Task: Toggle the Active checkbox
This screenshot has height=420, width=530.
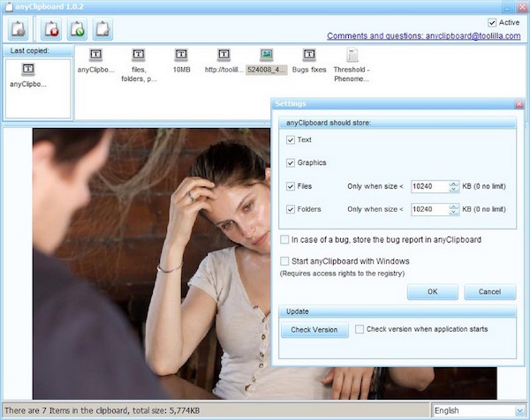Action: tap(492, 23)
